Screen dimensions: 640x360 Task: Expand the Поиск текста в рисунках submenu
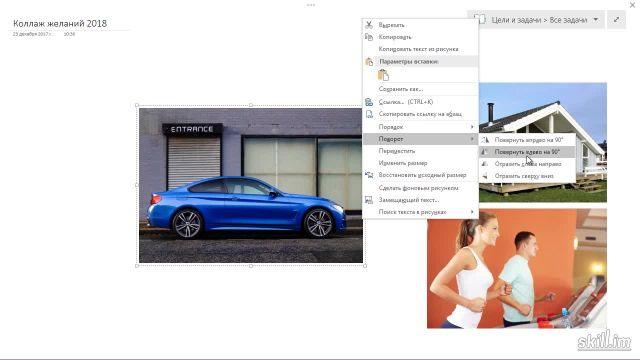coord(420,212)
